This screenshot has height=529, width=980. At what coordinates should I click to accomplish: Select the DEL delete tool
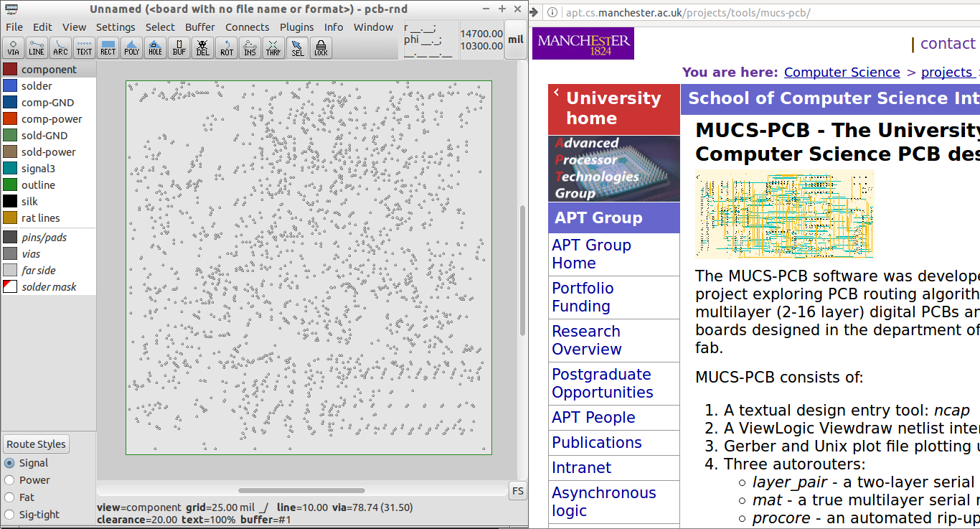coord(203,48)
